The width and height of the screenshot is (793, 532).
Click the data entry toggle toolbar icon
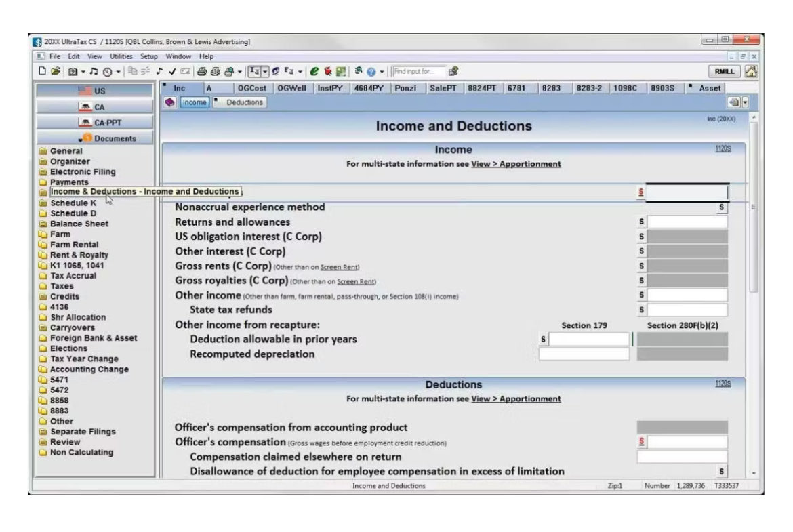(254, 71)
